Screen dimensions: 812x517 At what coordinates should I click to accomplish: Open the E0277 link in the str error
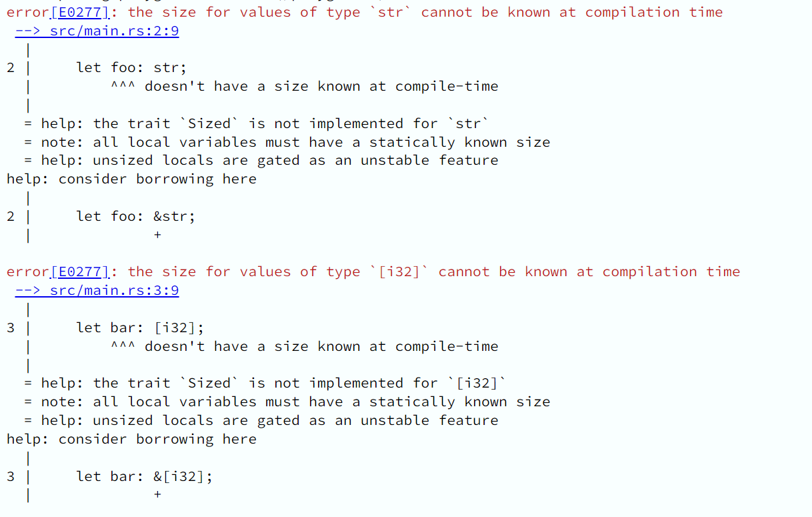(x=79, y=12)
